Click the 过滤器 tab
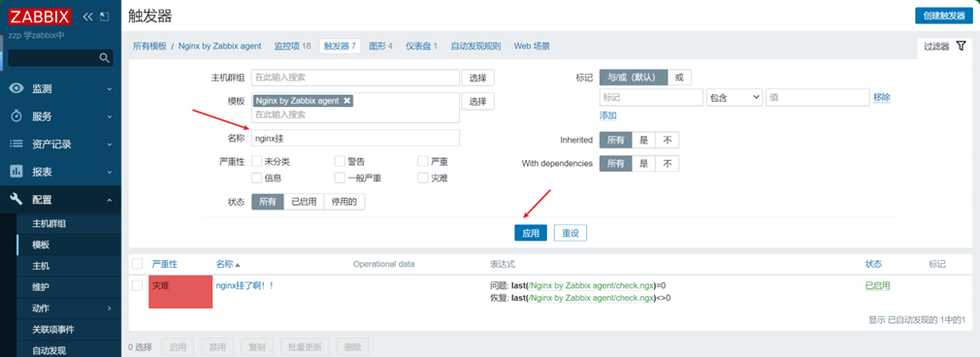The height and width of the screenshot is (357, 980). [x=945, y=47]
